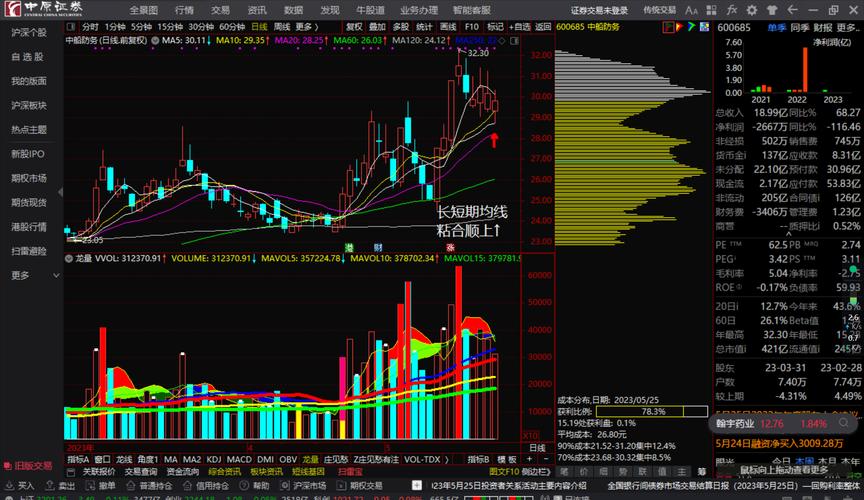Switch to 日线 chart period

(x=259, y=26)
